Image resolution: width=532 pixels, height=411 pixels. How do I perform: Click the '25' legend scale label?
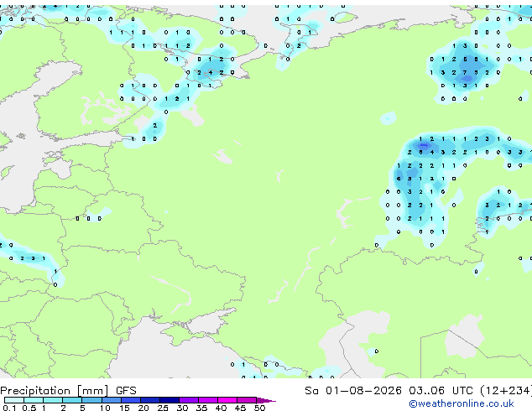point(163,408)
